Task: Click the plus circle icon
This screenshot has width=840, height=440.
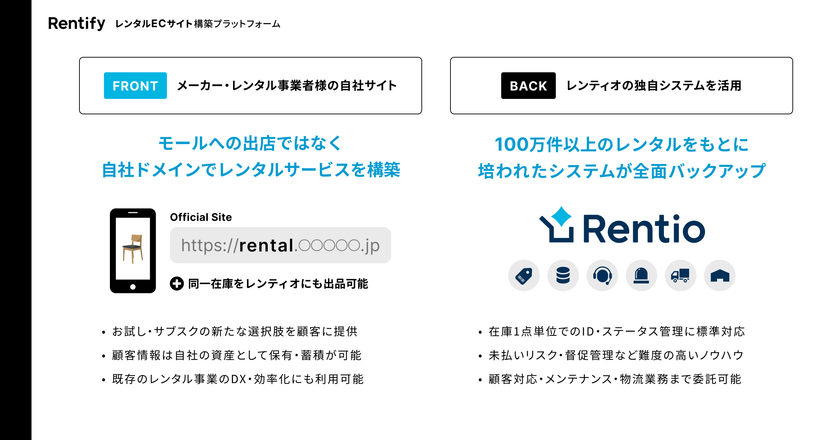Action: click(177, 283)
